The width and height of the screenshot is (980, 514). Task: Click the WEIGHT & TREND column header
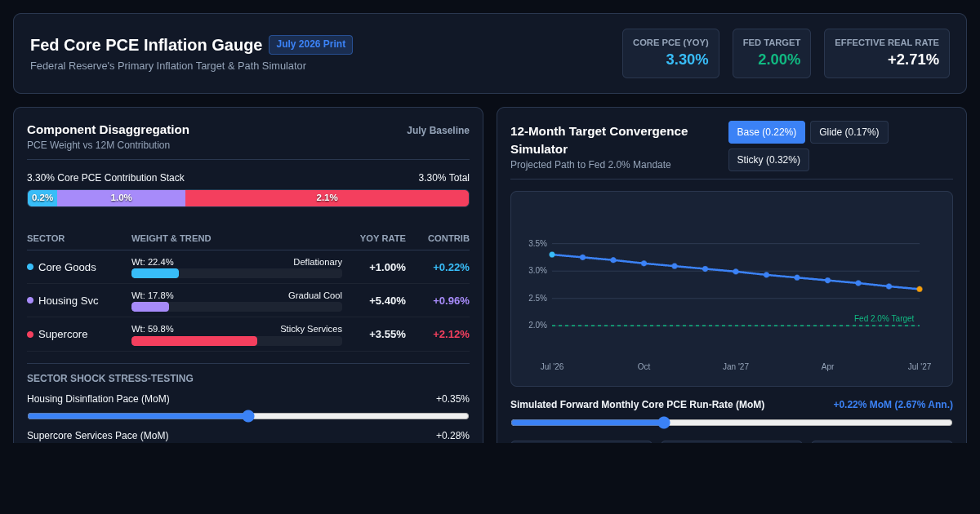171,238
